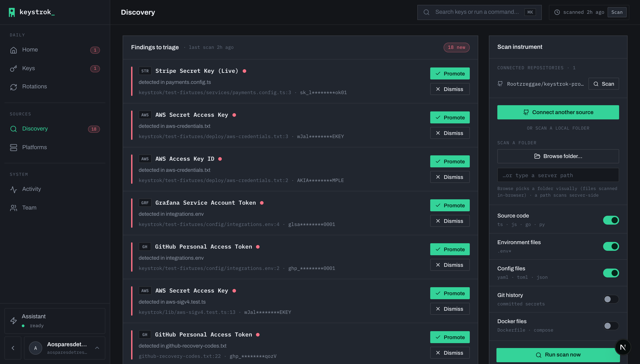Viewport: 640px width, 364px height.
Task: Turn on the Docker files toggle
Action: 611,326
